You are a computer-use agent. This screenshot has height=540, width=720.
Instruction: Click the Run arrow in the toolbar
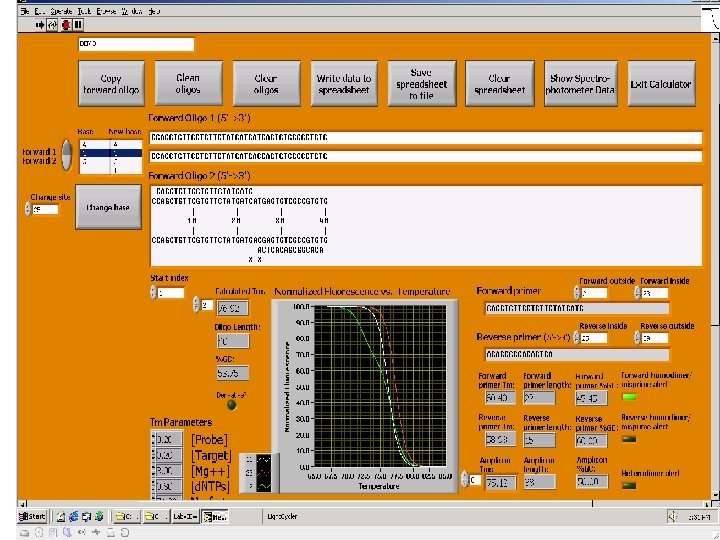pyautogui.click(x=42, y=23)
